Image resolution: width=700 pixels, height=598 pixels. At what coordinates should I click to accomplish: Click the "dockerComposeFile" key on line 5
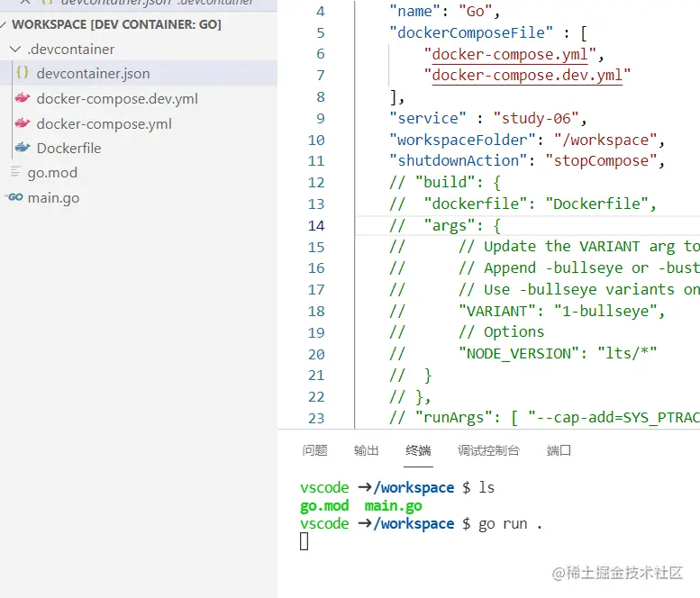(471, 32)
